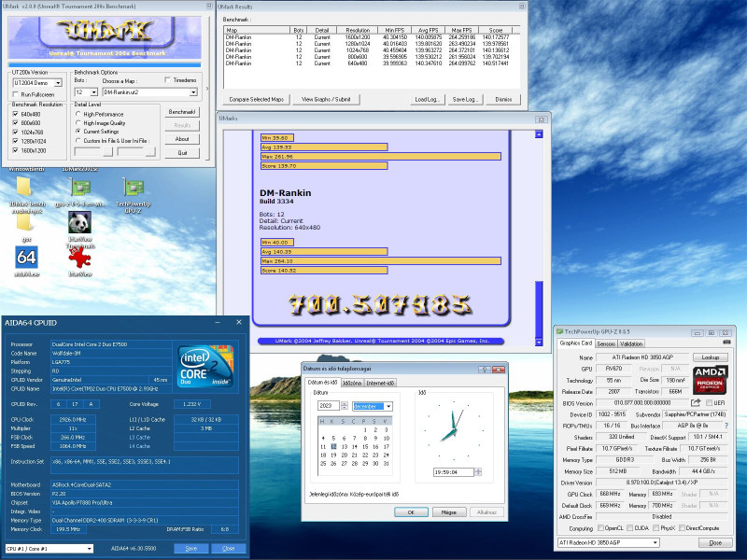Viewport: 747px width, 560px height.
Task: Uncheck the 1024x768 benchmark resolution
Action: click(16, 132)
